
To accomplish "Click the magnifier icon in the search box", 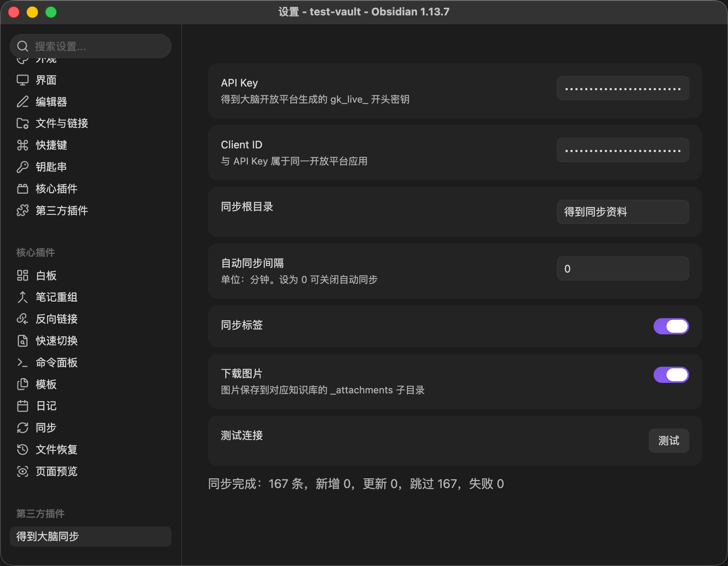I will [x=23, y=46].
